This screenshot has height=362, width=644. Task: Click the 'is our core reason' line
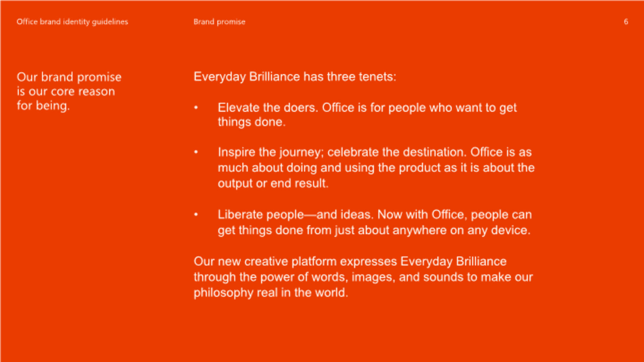(66, 91)
